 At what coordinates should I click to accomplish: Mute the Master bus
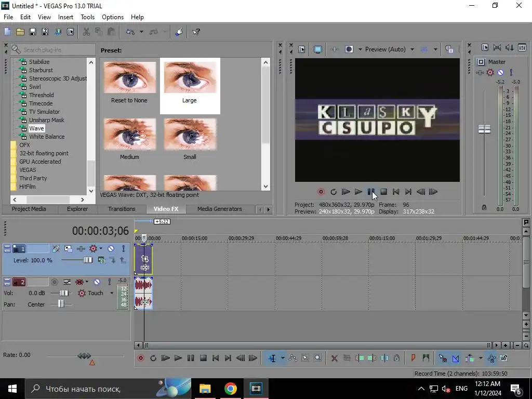point(500,72)
